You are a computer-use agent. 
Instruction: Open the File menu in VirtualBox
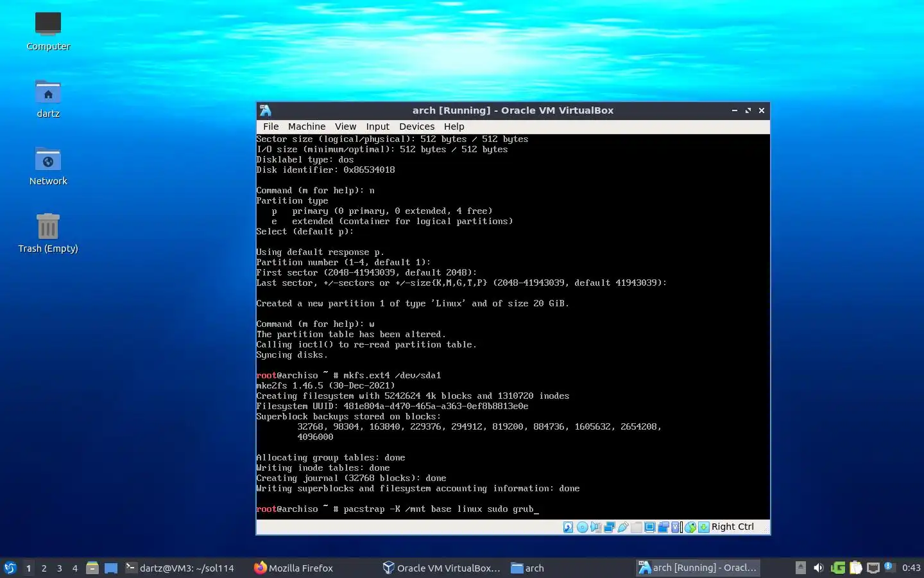point(271,127)
